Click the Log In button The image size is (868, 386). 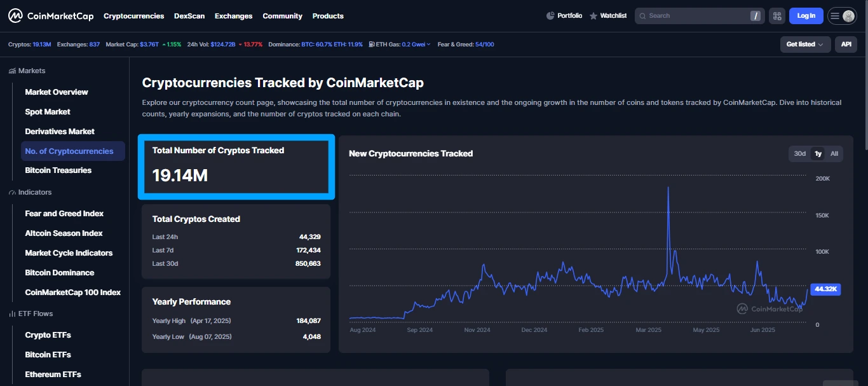806,15
